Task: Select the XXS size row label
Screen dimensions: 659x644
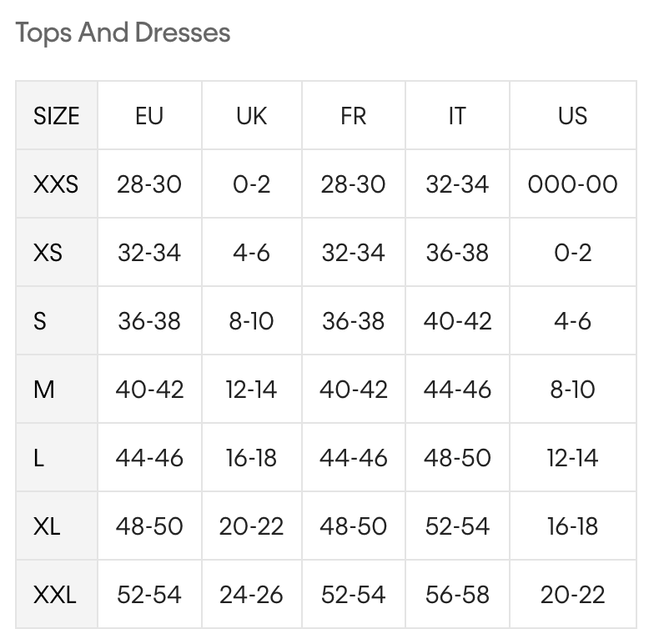Action: (56, 184)
